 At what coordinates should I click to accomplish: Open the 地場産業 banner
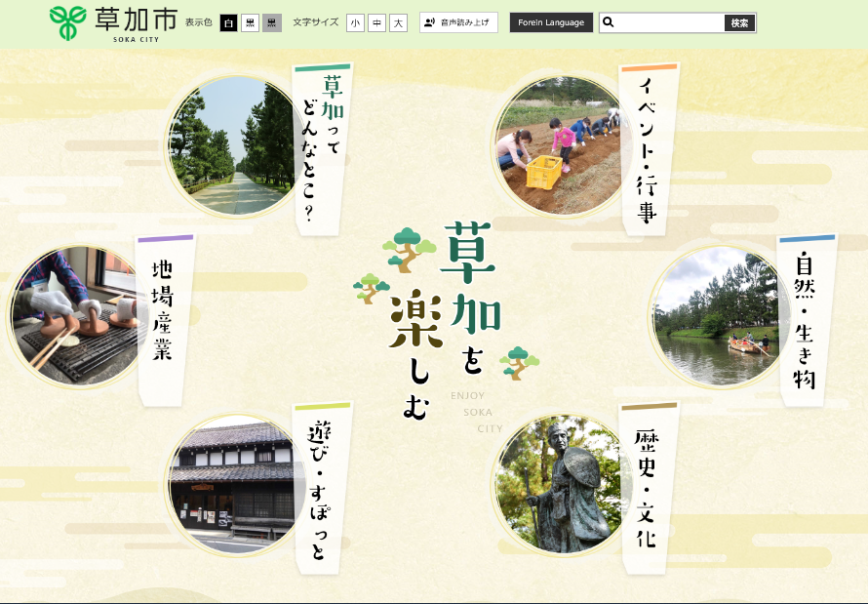coord(165,320)
